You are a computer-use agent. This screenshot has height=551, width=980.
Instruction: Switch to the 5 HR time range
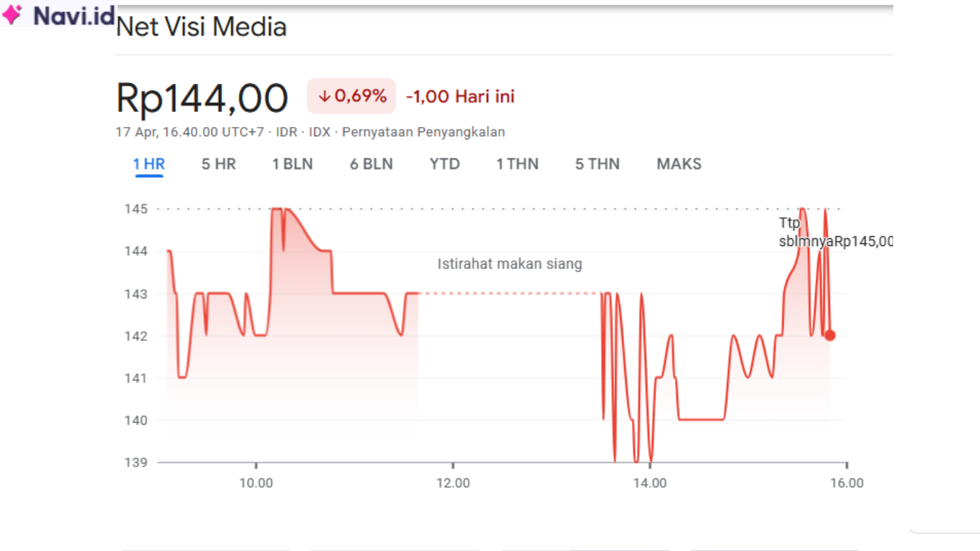pos(217,164)
